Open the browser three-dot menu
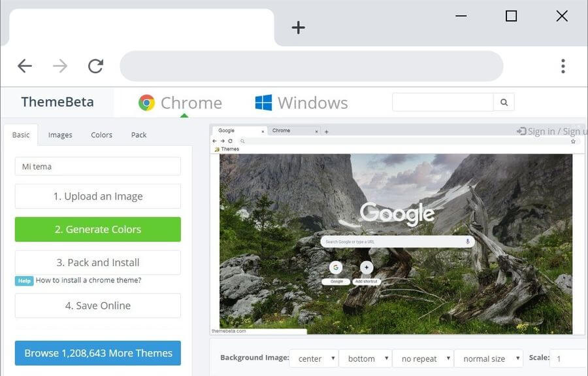The width and height of the screenshot is (588, 376). pos(563,66)
